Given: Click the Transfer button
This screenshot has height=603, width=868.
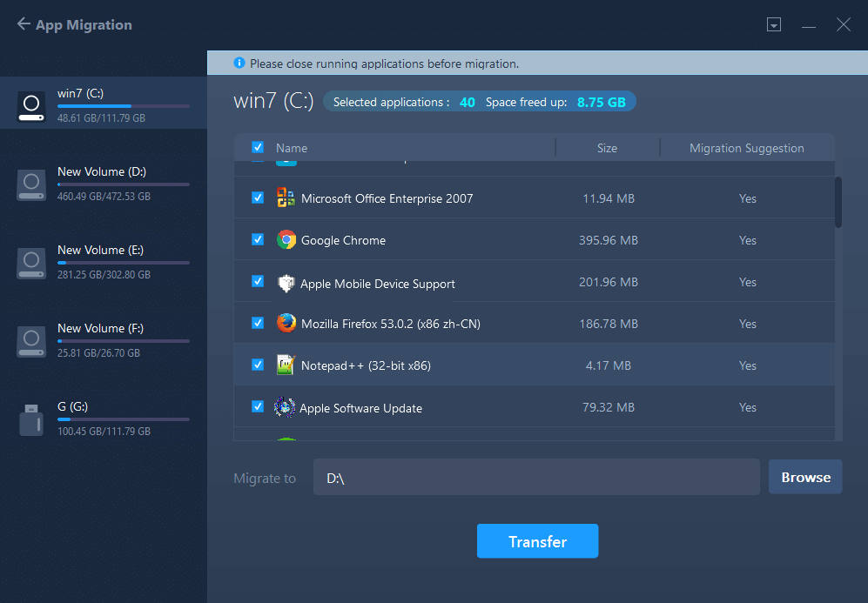Looking at the screenshot, I should pyautogui.click(x=537, y=541).
